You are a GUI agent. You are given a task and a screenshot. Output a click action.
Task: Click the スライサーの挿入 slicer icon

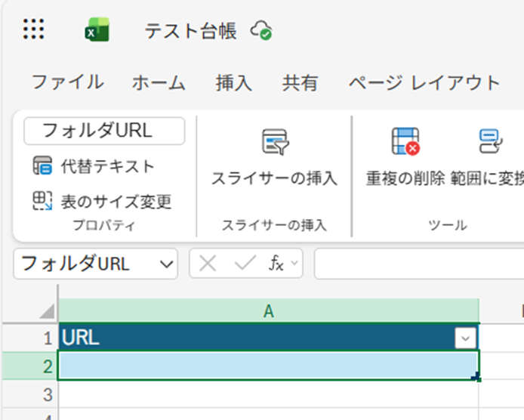[273, 143]
